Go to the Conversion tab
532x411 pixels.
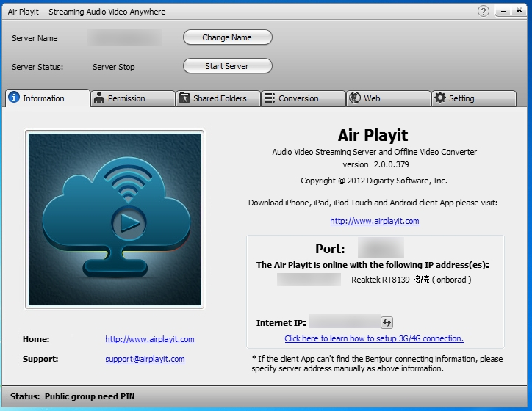(x=303, y=98)
